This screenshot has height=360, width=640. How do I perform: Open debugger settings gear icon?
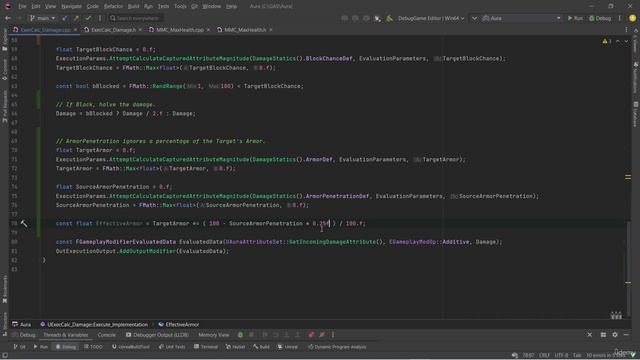coord(615,335)
